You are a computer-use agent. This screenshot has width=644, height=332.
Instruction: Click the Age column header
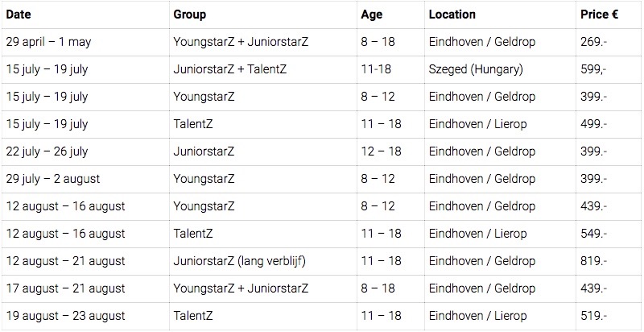click(374, 15)
